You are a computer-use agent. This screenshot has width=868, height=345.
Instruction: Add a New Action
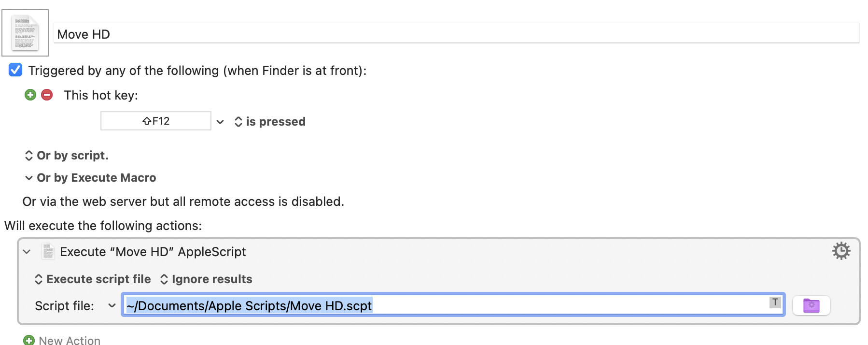point(62,340)
